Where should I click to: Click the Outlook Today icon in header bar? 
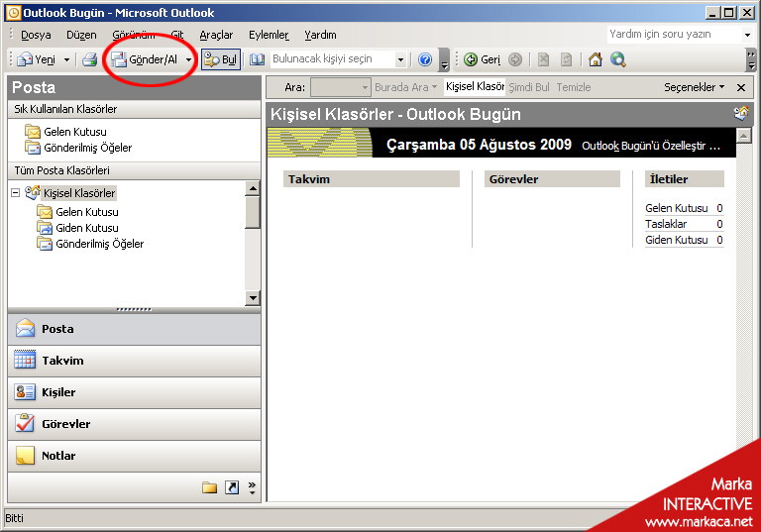[741, 114]
